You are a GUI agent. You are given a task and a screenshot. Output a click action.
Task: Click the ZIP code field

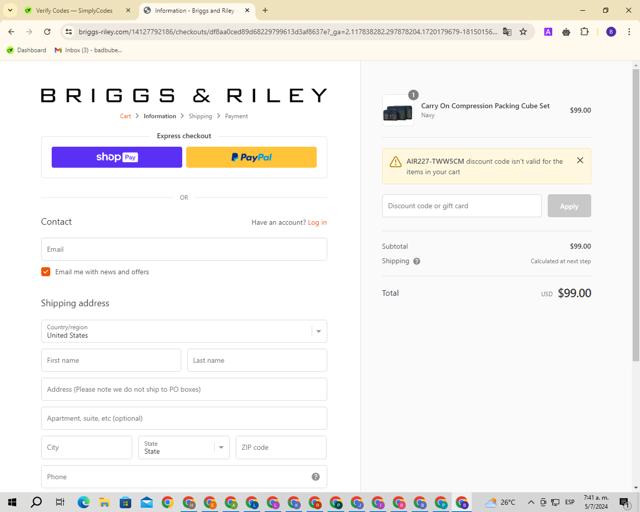click(281, 447)
